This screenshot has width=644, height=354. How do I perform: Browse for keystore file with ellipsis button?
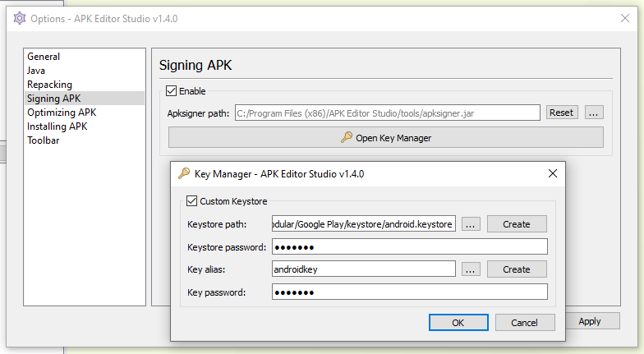[x=471, y=224]
